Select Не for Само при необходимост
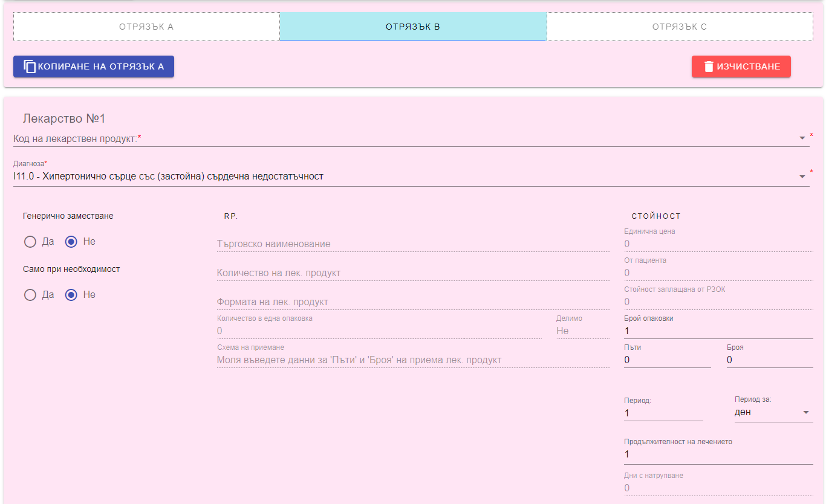Viewport: 826px width, 504px height. (x=71, y=295)
